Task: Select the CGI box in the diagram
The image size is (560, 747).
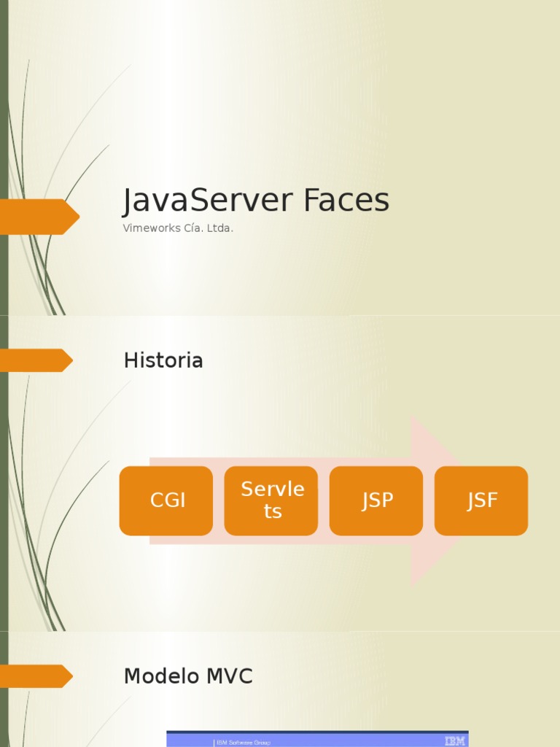Action: pos(166,500)
